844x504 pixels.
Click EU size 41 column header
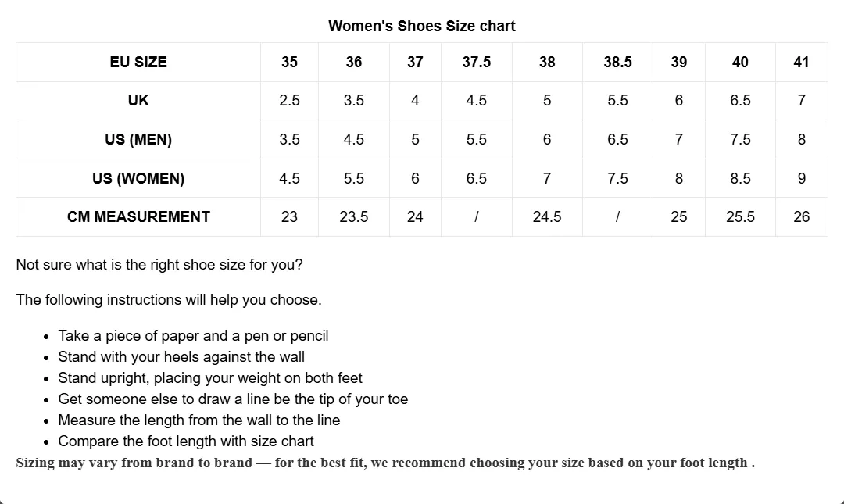801,62
